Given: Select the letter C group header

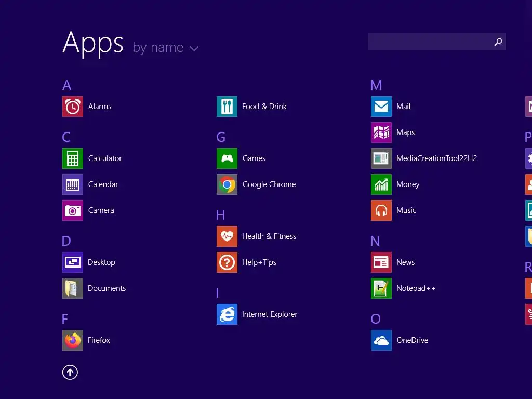Looking at the screenshot, I should [x=66, y=137].
